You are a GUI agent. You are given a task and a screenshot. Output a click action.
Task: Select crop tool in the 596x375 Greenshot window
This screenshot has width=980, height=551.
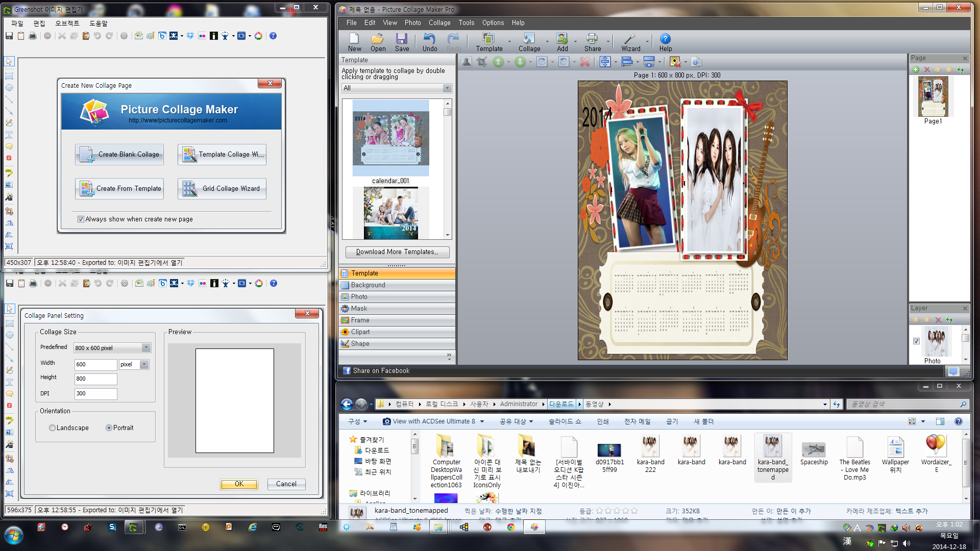click(9, 459)
